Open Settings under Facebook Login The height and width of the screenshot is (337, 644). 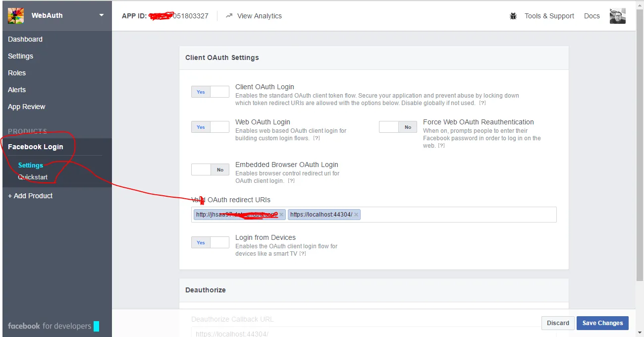click(30, 166)
